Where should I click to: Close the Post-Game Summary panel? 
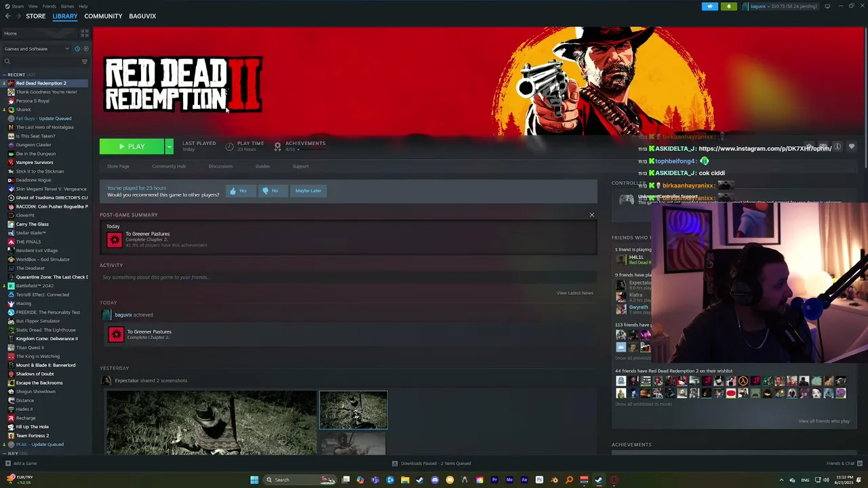(591, 216)
